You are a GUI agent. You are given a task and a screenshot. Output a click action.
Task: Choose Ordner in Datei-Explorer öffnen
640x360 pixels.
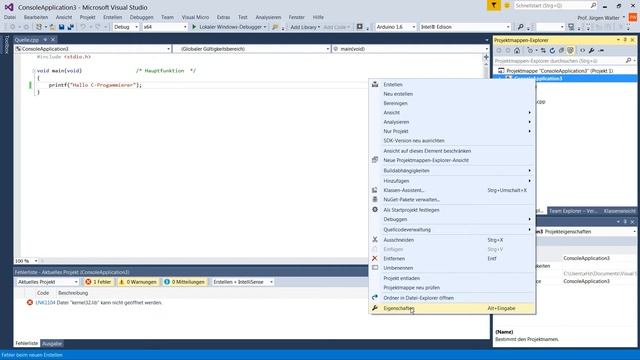coord(452,298)
